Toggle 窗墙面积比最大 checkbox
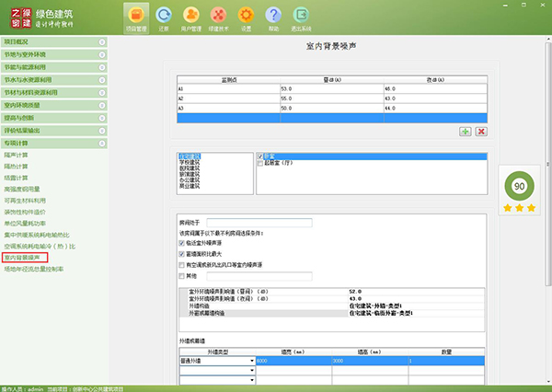Image resolution: width=552 pixels, height=392 pixels. (180, 253)
